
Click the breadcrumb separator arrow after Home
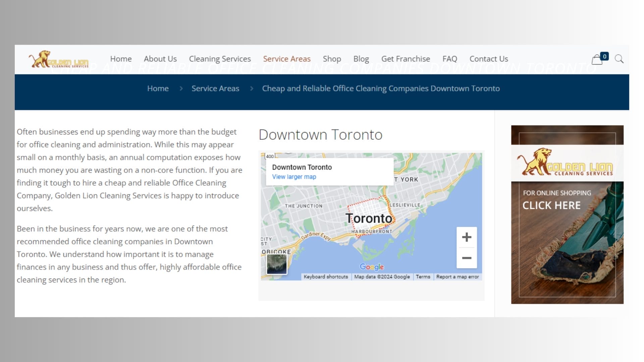(181, 88)
